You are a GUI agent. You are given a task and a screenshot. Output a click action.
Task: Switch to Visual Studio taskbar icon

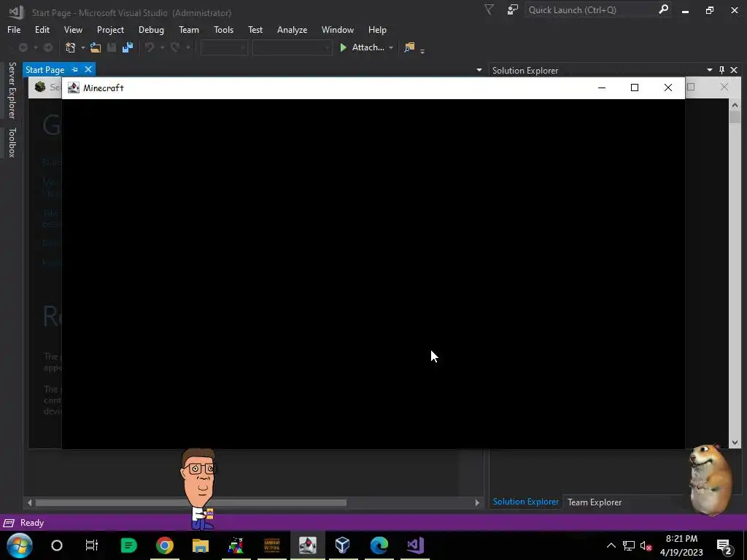[415, 545]
